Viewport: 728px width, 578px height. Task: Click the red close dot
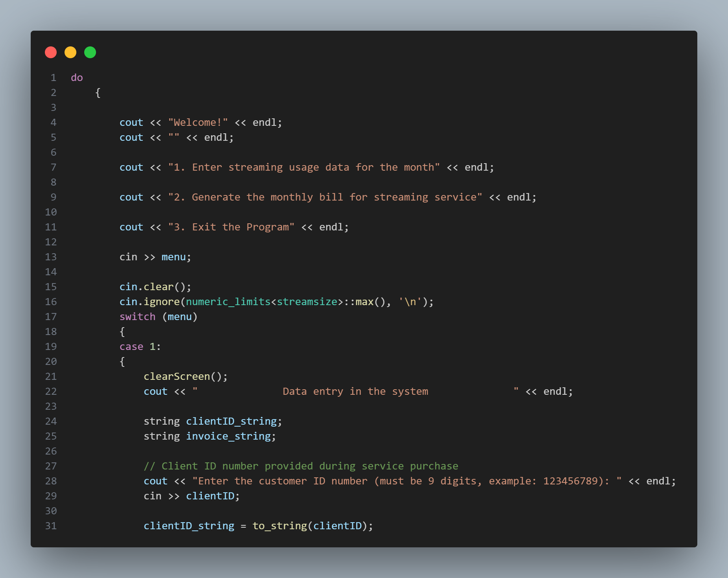point(51,52)
